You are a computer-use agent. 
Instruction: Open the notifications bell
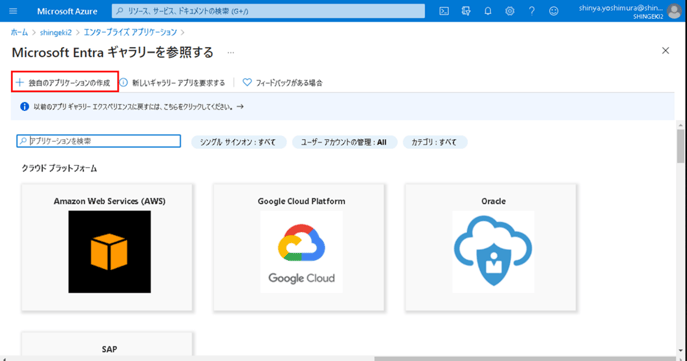488,11
